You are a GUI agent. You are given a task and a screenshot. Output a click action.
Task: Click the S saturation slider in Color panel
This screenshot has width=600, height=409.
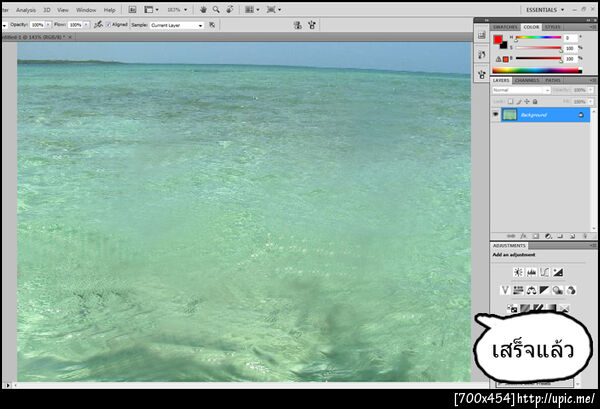[x=538, y=48]
